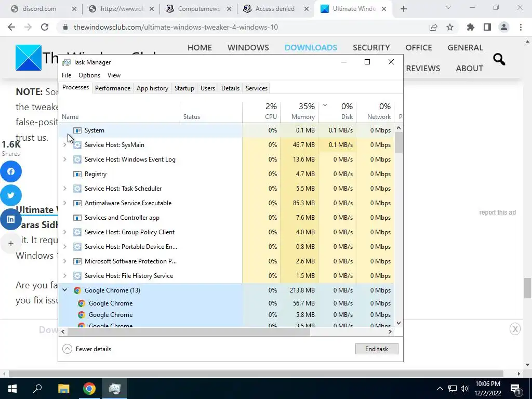This screenshot has height=399, width=532.
Task: Open the Chrome three-dot menu
Action: tap(521, 27)
